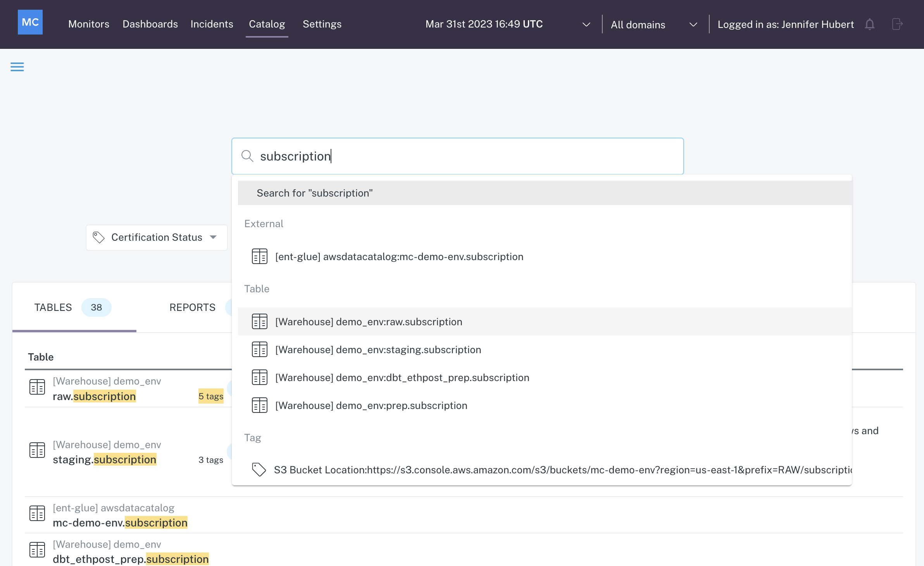Go to the Incidents page

[x=212, y=24]
